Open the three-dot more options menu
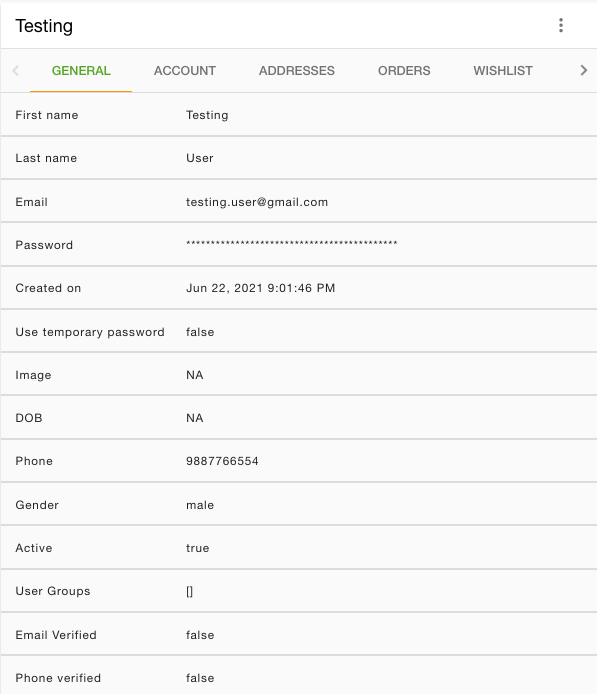Image resolution: width=597 pixels, height=694 pixels. coord(561,26)
